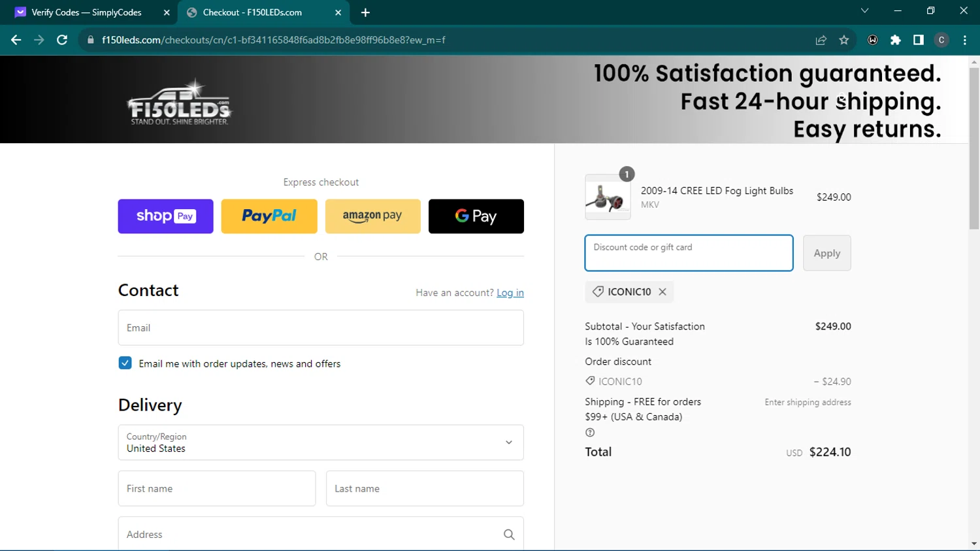Reload the checkout page
Screen dimensions: 980x551
62,40
